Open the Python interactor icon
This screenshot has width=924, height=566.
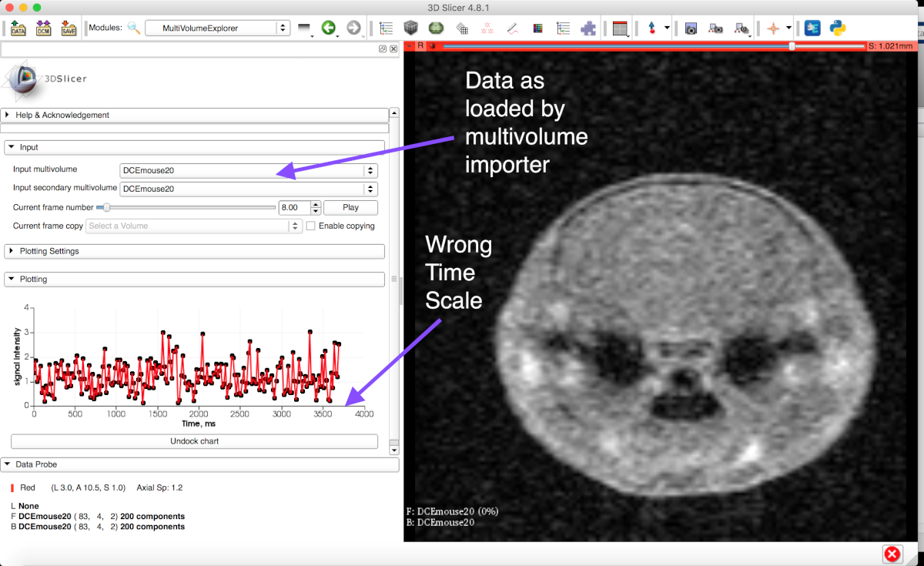839,28
